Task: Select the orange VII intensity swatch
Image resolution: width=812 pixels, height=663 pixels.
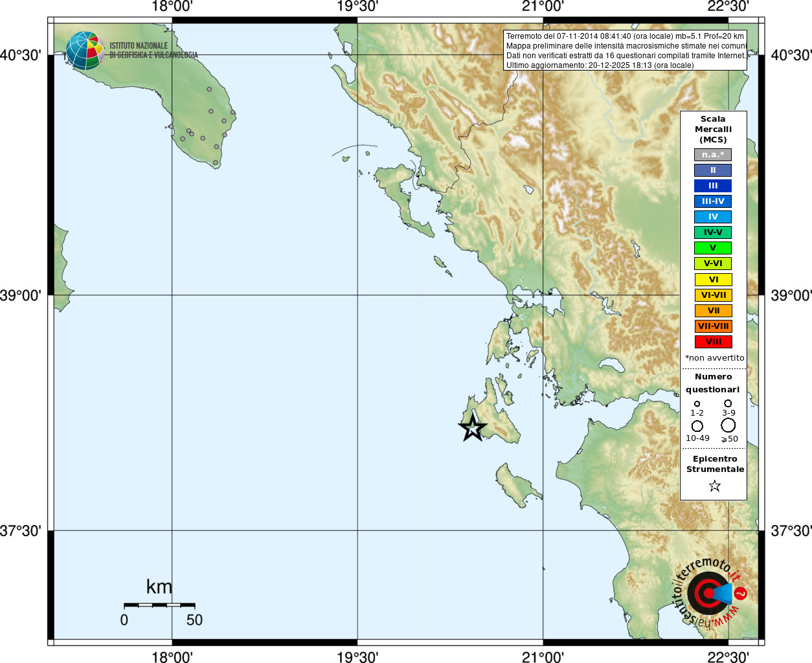Action: (714, 311)
